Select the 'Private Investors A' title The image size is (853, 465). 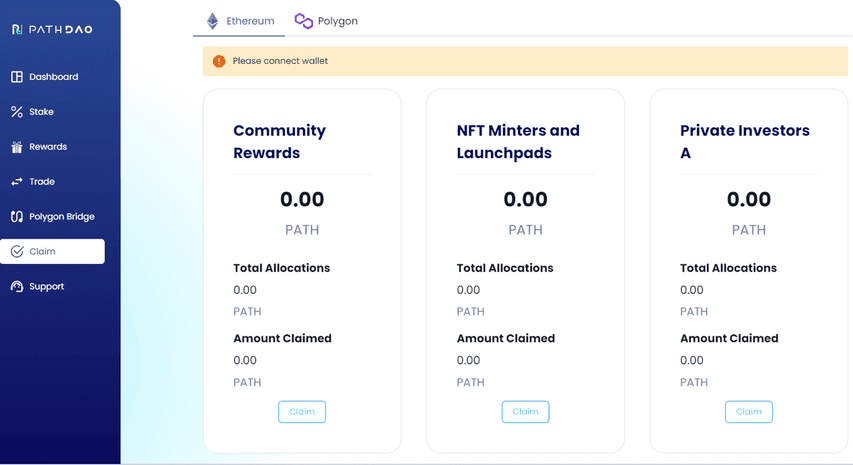point(745,141)
